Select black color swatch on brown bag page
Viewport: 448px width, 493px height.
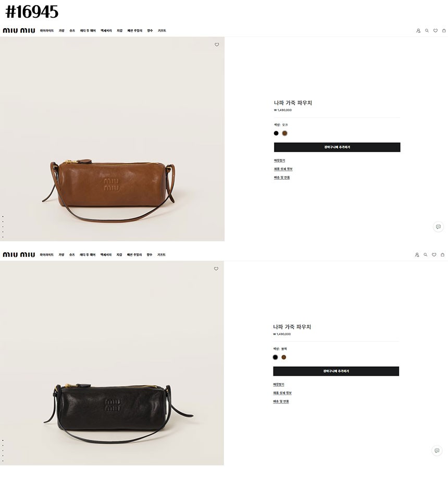(276, 133)
